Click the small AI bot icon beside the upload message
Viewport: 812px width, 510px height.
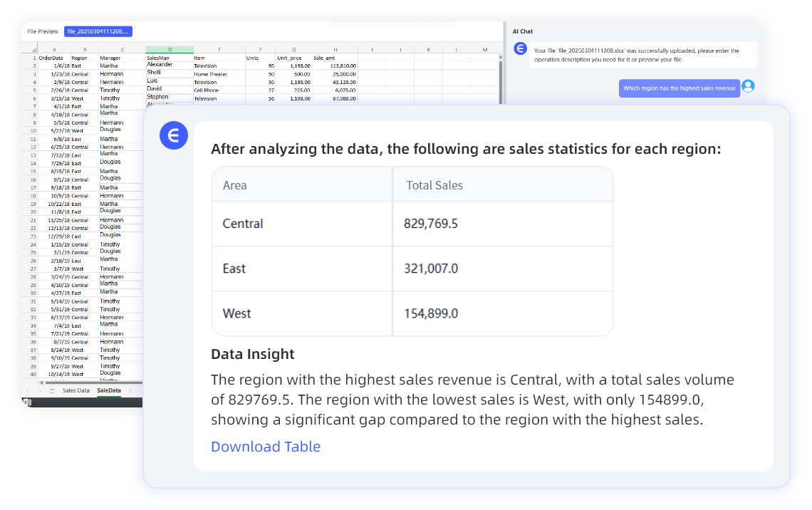521,48
